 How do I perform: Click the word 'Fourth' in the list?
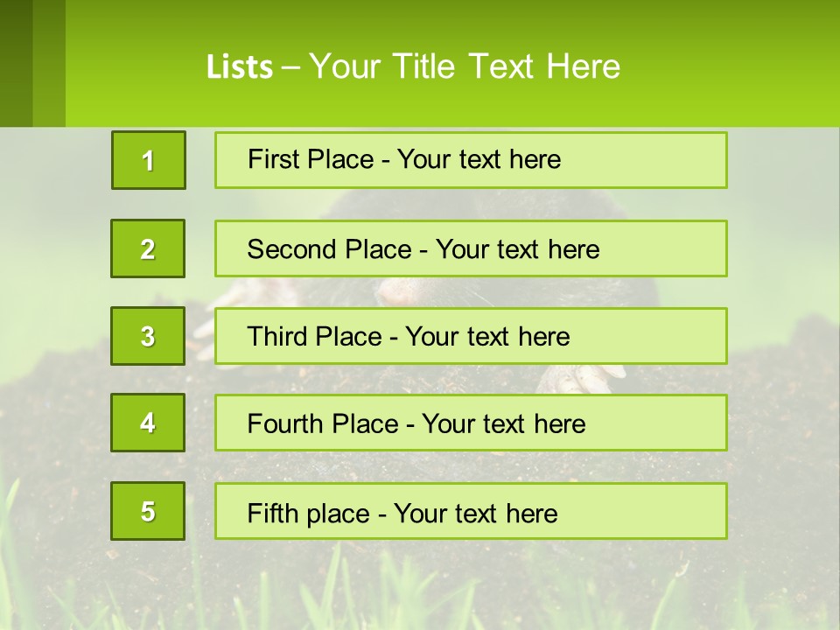pos(290,423)
